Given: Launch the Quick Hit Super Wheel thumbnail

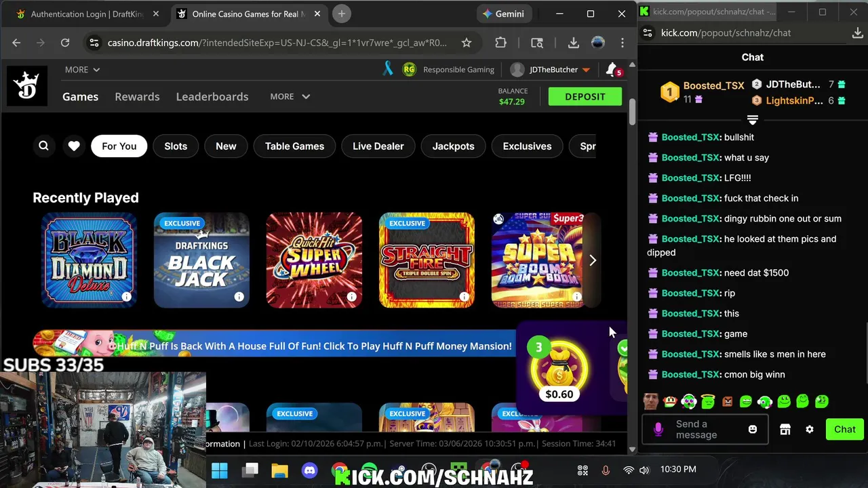Looking at the screenshot, I should [x=314, y=260].
